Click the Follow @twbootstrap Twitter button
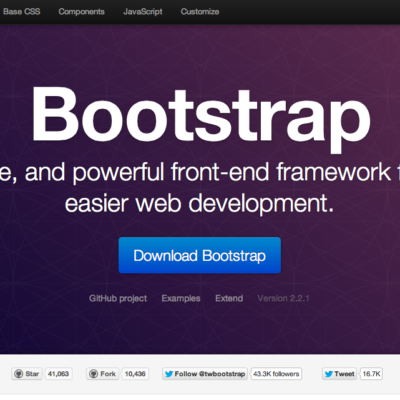The height and width of the screenshot is (400, 400). point(205,374)
